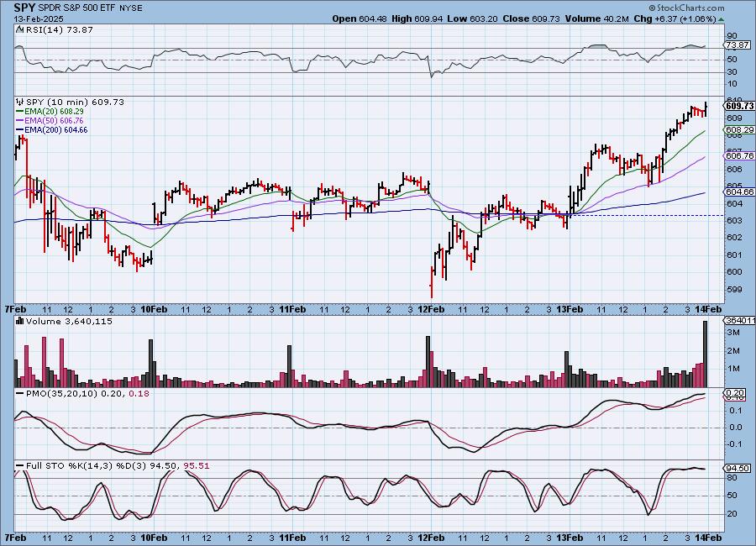Click the EMA(200) 604.66 legend text

coord(56,129)
